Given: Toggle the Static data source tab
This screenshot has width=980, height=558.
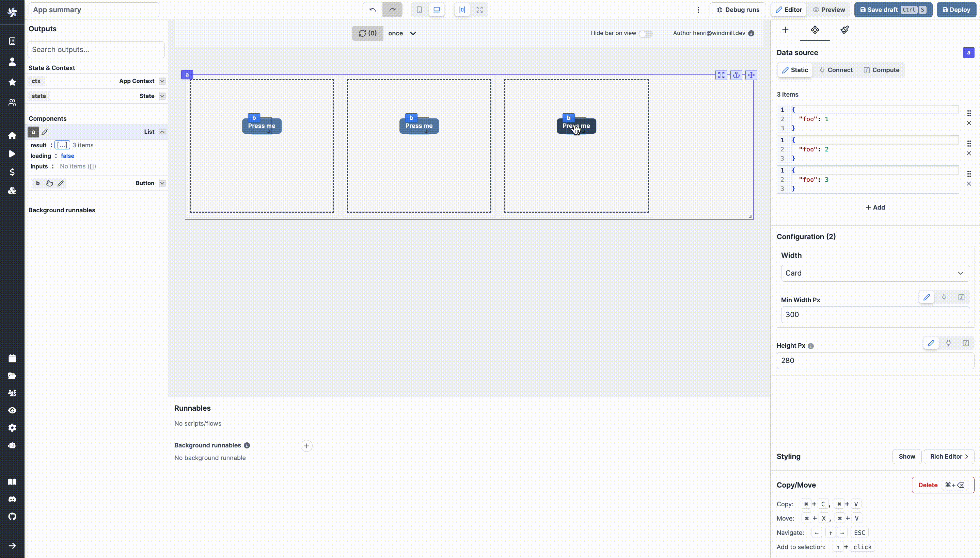Looking at the screenshot, I should [x=796, y=70].
